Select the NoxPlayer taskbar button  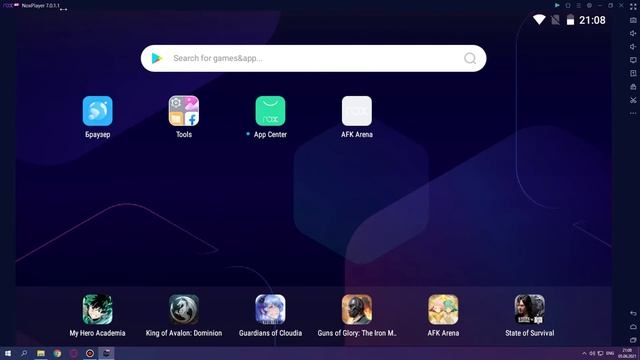[107, 353]
